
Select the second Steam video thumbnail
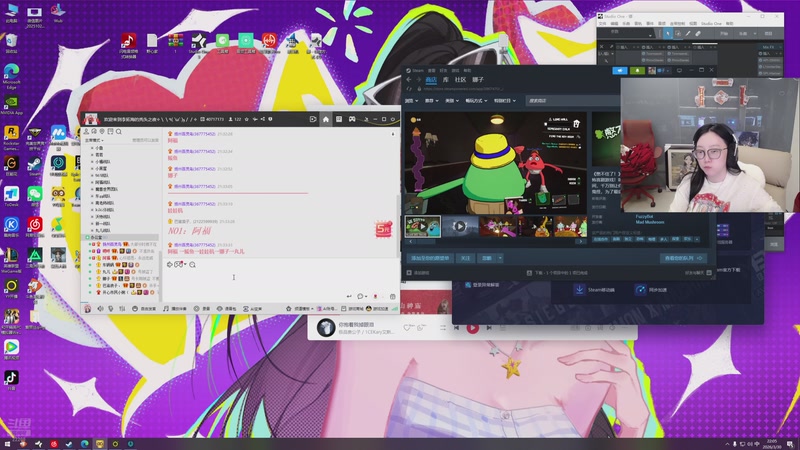pos(460,227)
